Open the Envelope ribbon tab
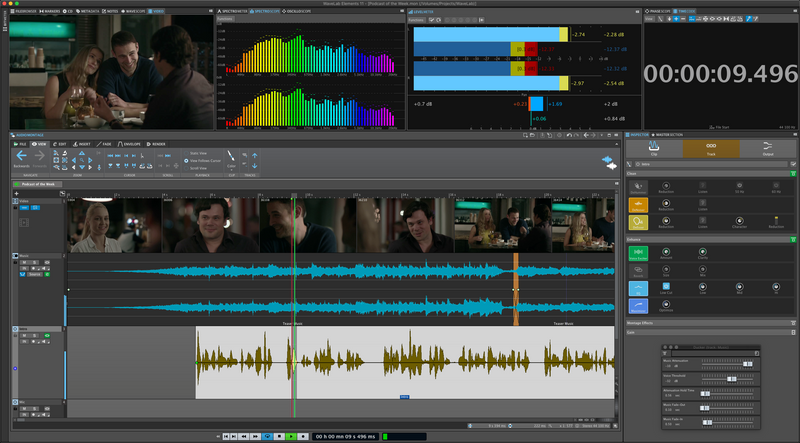This screenshot has height=443, width=800. (x=131, y=144)
